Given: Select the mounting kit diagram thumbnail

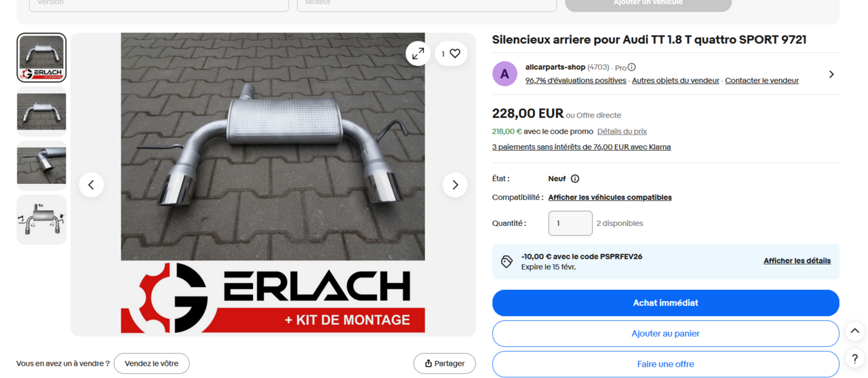Looking at the screenshot, I should click(x=41, y=219).
